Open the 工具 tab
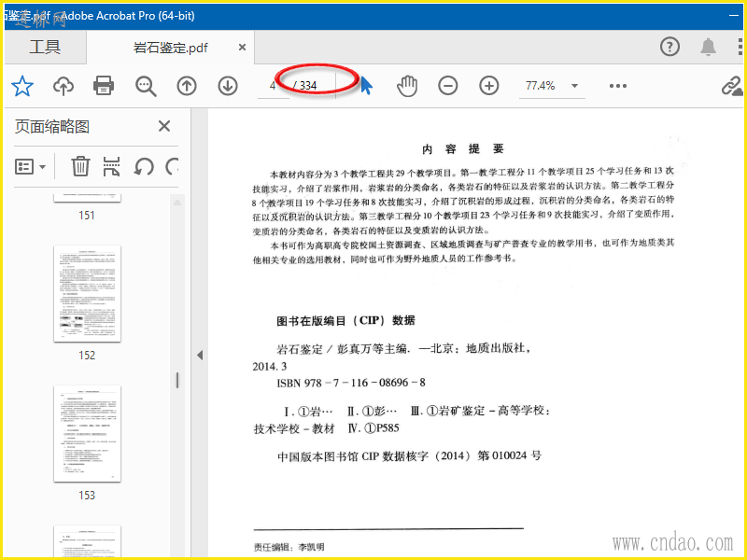The image size is (747, 560). pos(45,48)
